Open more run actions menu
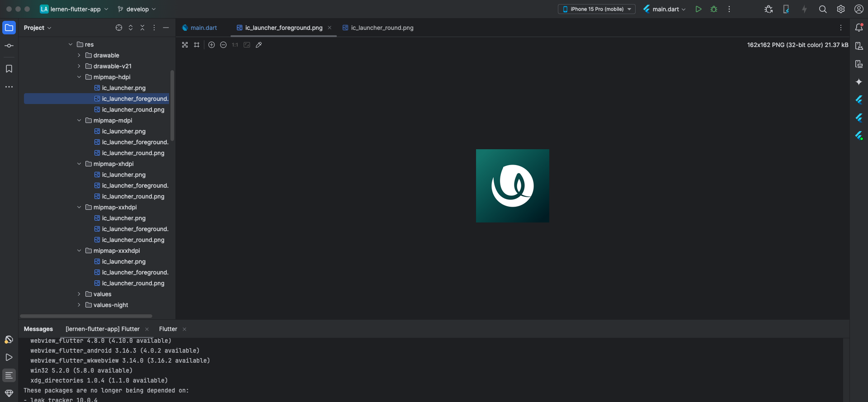Image resolution: width=868 pixels, height=402 pixels. (x=729, y=9)
